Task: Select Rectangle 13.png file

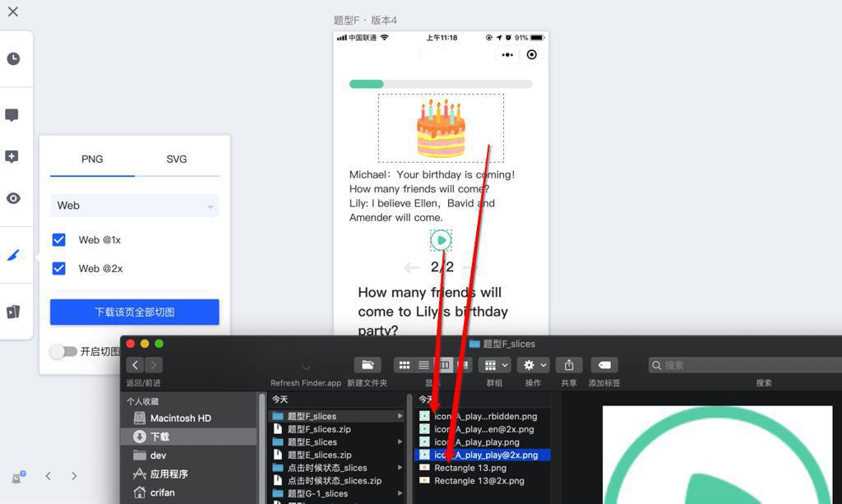Action: (482, 468)
